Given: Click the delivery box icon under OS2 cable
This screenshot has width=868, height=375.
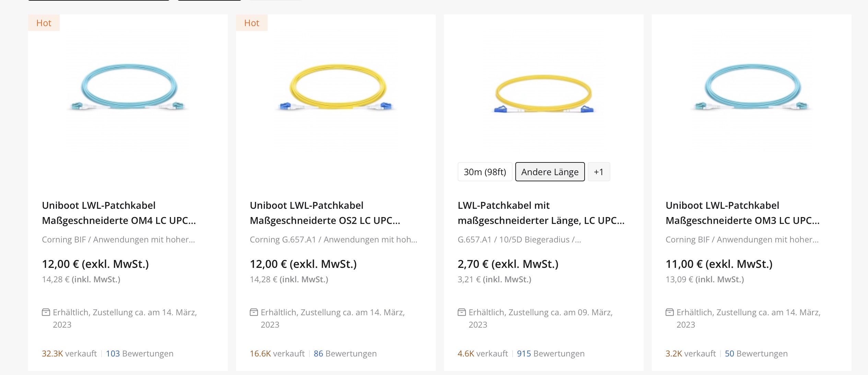Looking at the screenshot, I should coord(254,312).
